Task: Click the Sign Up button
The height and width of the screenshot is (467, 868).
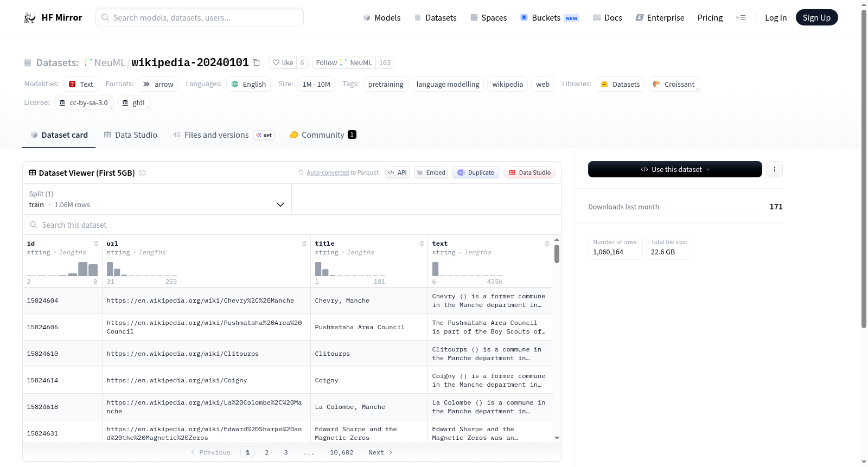Action: click(x=816, y=18)
